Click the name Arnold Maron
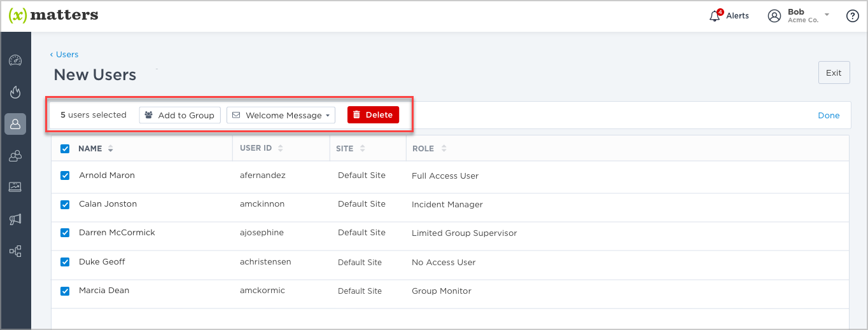 (x=107, y=175)
